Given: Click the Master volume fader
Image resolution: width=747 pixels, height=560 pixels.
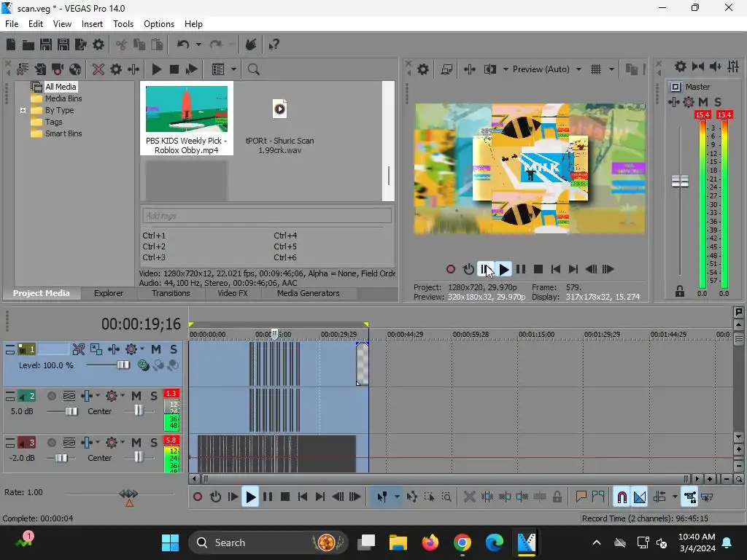Looking at the screenshot, I should 680,181.
